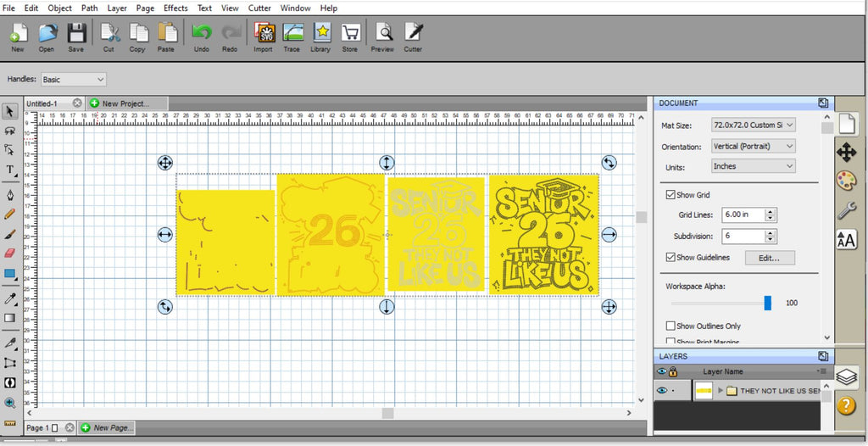868x446 pixels.
Task: Open the Effects menu
Action: [x=175, y=8]
